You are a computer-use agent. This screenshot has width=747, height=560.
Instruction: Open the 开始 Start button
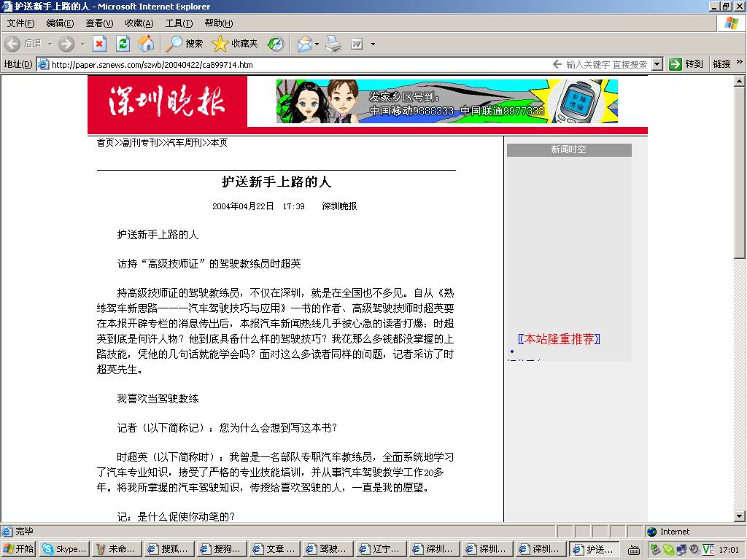19,549
